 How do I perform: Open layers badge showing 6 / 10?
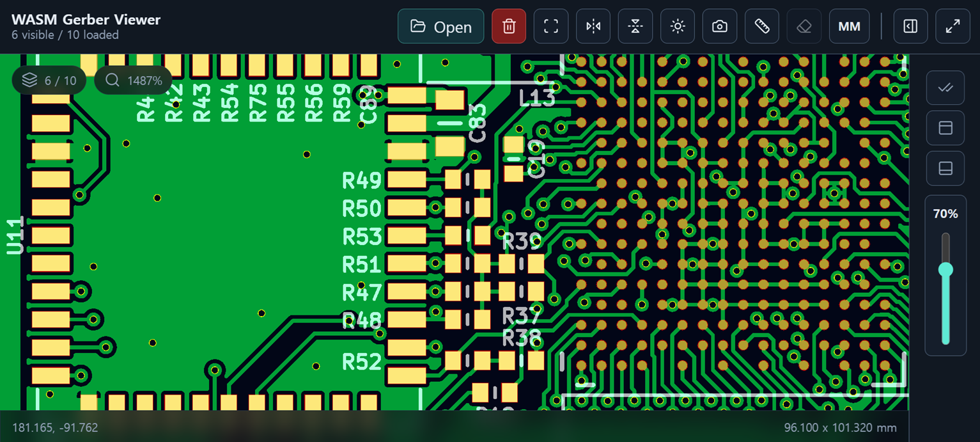click(49, 80)
